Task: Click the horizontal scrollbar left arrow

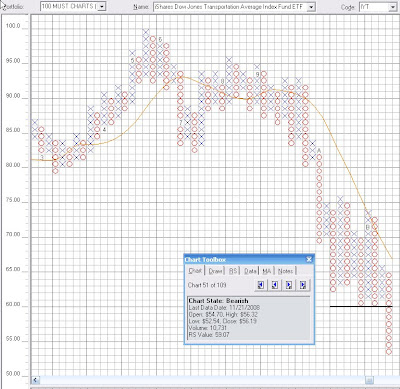Action: 36,380
